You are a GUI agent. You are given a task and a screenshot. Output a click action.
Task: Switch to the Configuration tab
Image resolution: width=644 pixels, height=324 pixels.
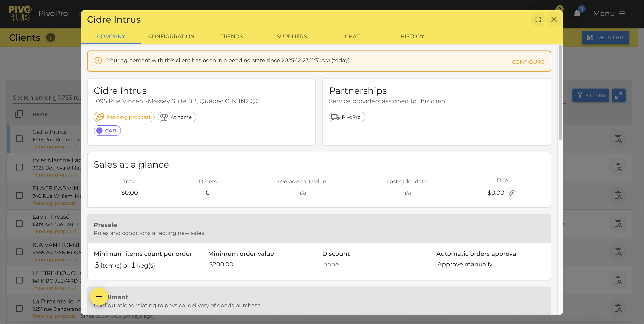tap(171, 37)
